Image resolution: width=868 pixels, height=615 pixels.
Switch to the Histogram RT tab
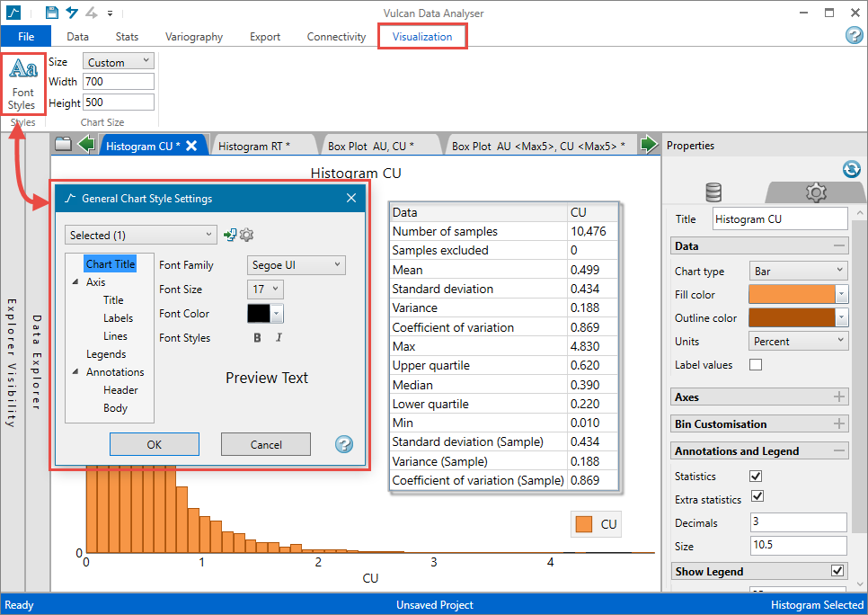(x=266, y=146)
